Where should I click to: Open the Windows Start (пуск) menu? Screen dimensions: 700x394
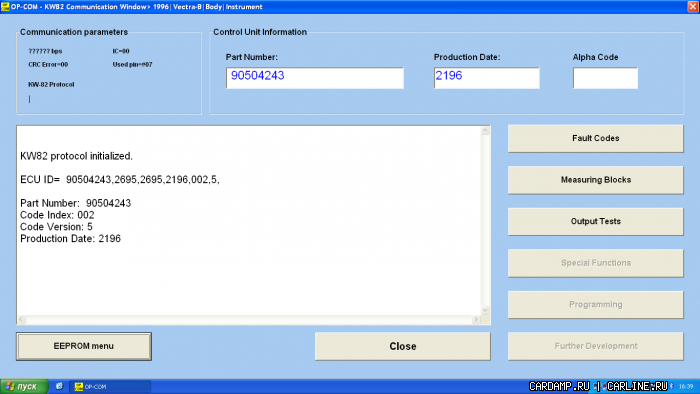[x=24, y=386]
